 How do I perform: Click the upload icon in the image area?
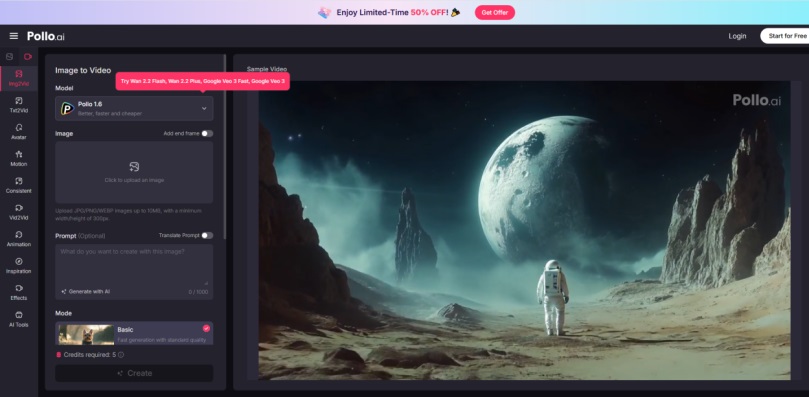(x=134, y=167)
